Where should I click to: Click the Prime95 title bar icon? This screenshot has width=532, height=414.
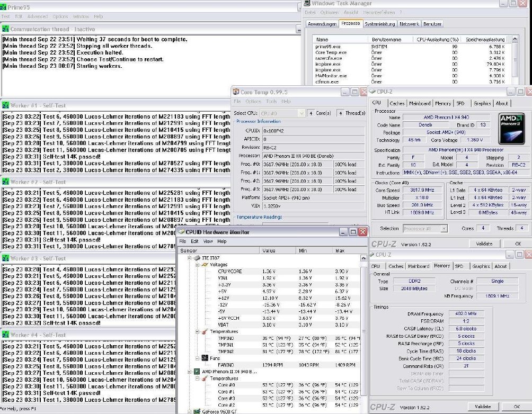click(x=3, y=7)
